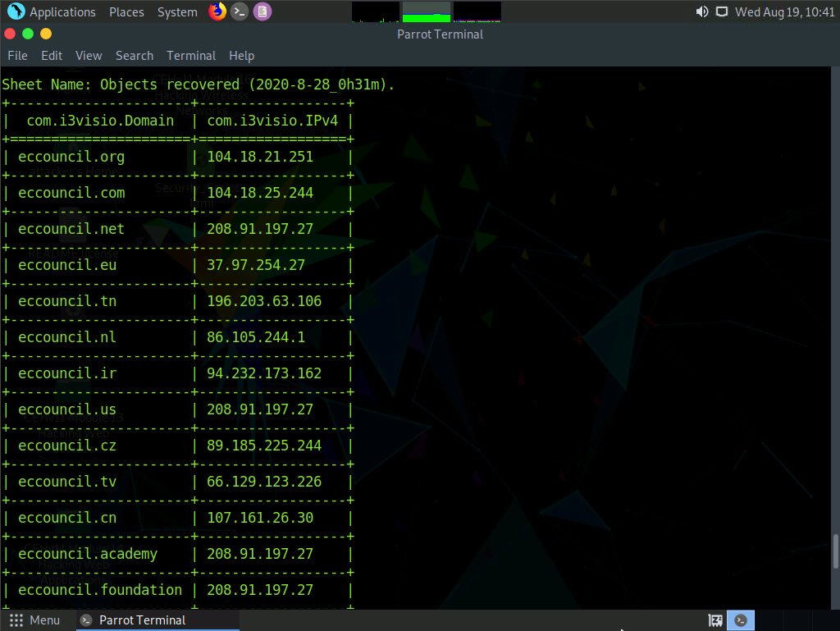Open the Terminal menu
Image resolution: width=840 pixels, height=631 pixels.
(191, 56)
